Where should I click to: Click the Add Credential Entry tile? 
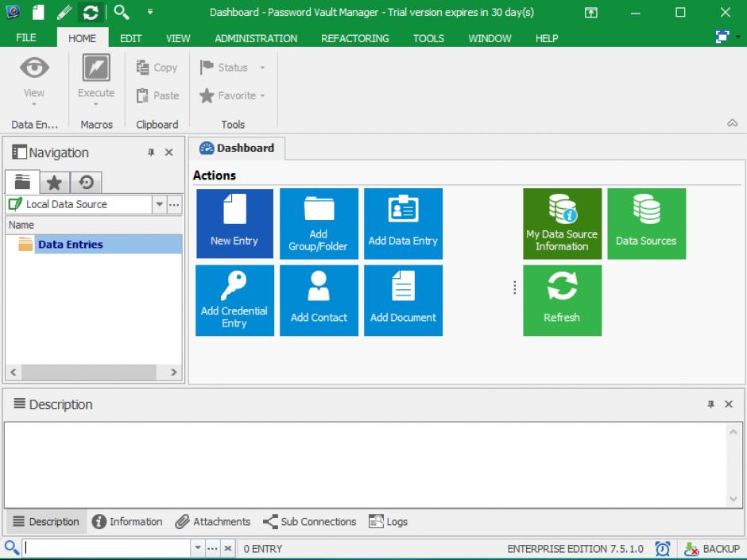[x=234, y=300]
